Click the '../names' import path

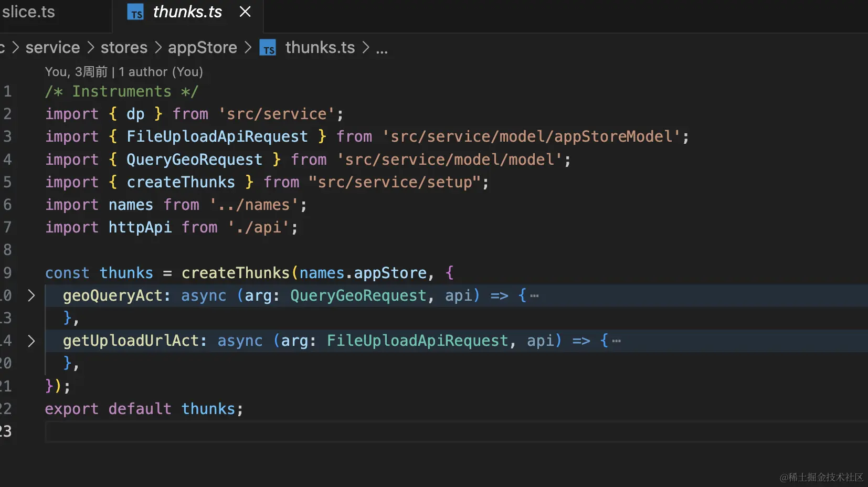tap(254, 205)
